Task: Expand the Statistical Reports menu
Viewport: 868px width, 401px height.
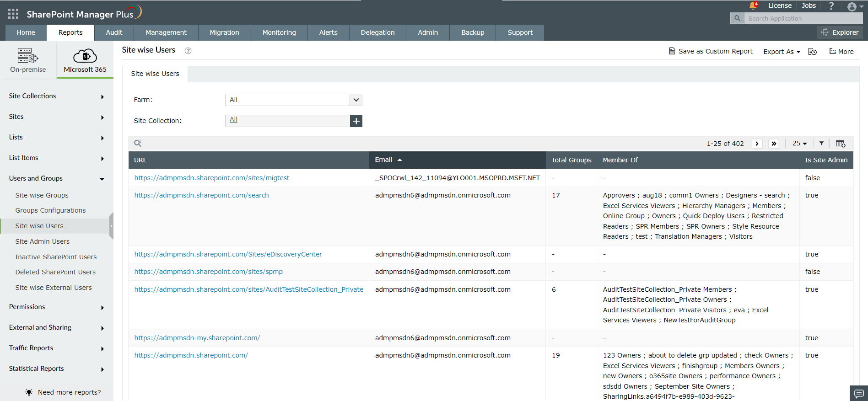Action: (57, 369)
